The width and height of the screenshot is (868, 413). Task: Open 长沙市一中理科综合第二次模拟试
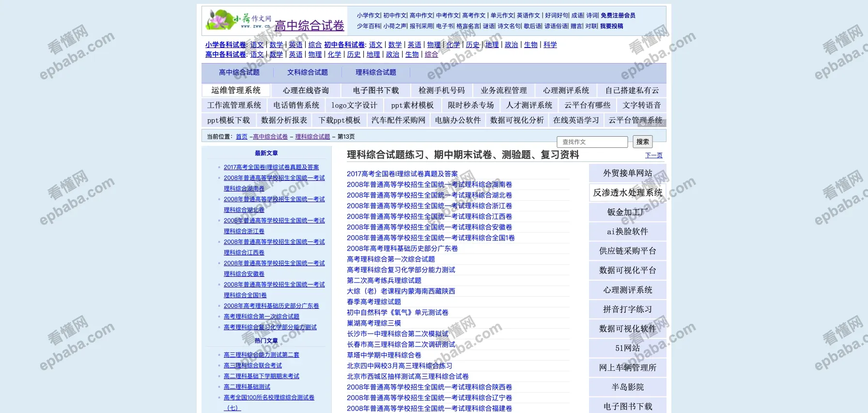[x=398, y=334]
